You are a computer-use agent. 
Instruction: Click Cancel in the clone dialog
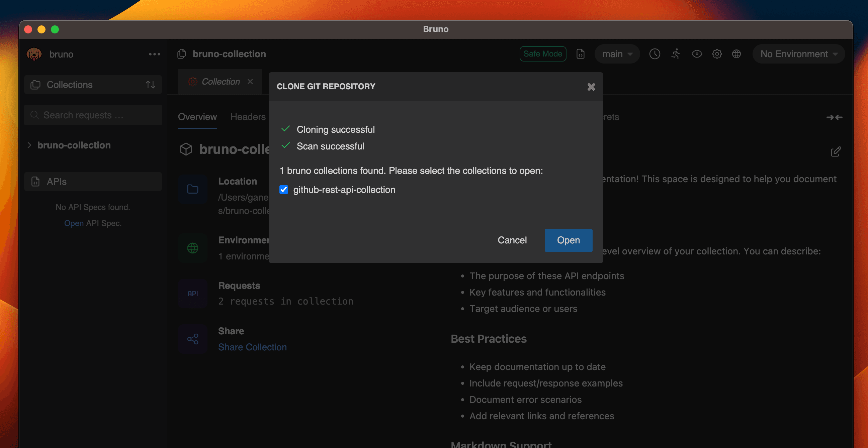coord(512,240)
